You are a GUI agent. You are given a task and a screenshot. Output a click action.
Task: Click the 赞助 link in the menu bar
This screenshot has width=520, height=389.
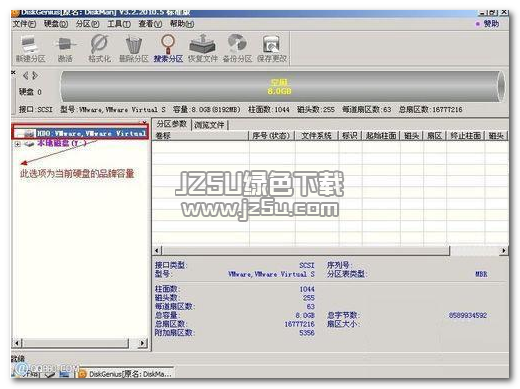click(491, 24)
